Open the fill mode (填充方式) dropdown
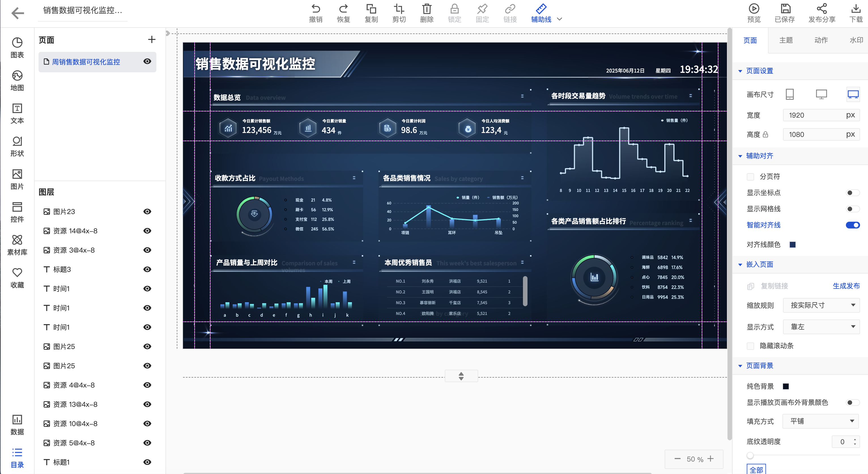This screenshot has height=474, width=868. [x=821, y=421]
